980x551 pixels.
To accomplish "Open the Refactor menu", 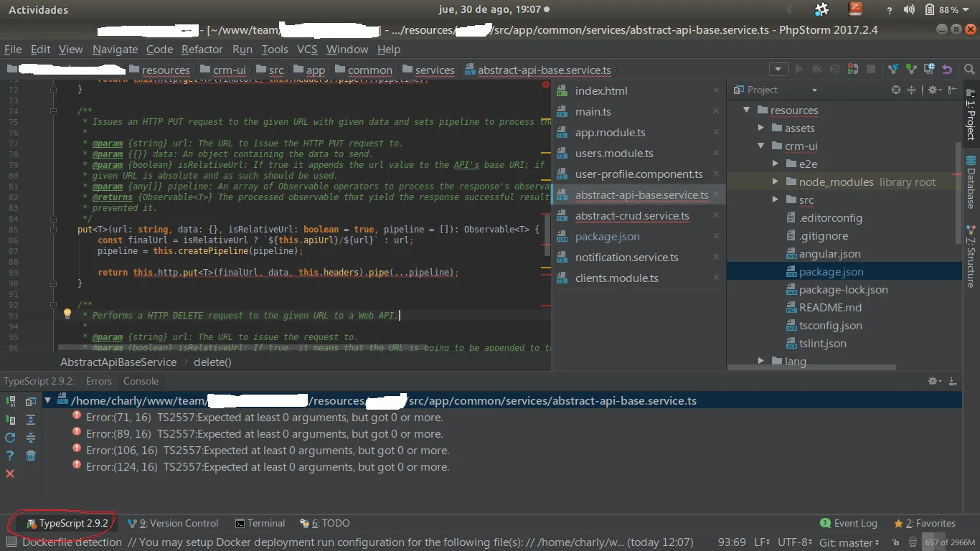I will point(202,50).
